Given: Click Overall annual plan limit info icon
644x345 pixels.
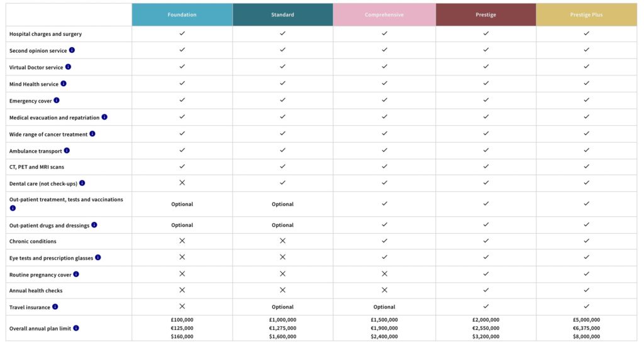Looking at the screenshot, I should [76, 327].
